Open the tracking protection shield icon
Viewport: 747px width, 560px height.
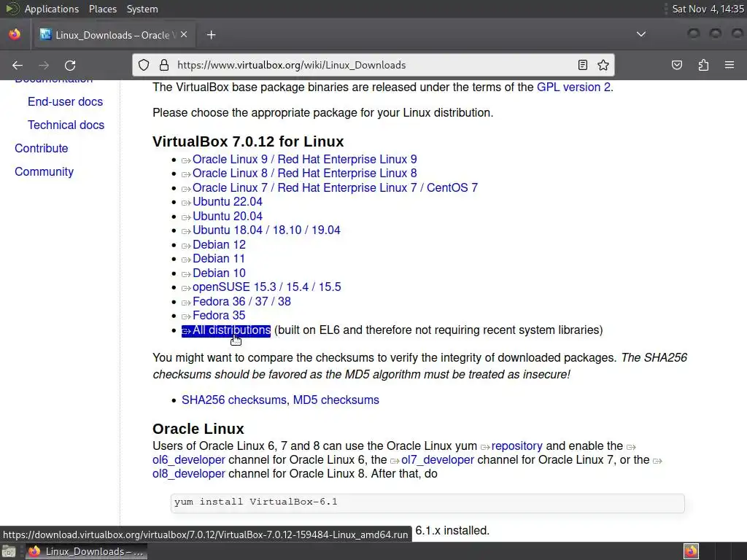[x=144, y=65]
